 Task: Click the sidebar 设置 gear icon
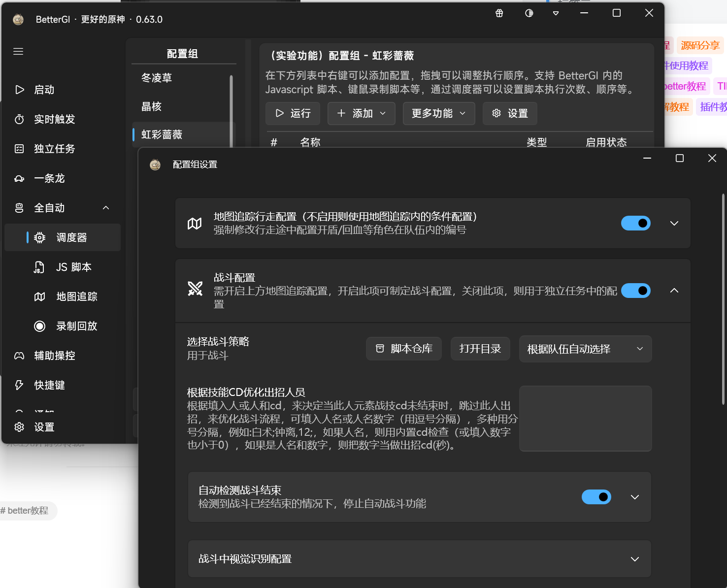tap(19, 427)
